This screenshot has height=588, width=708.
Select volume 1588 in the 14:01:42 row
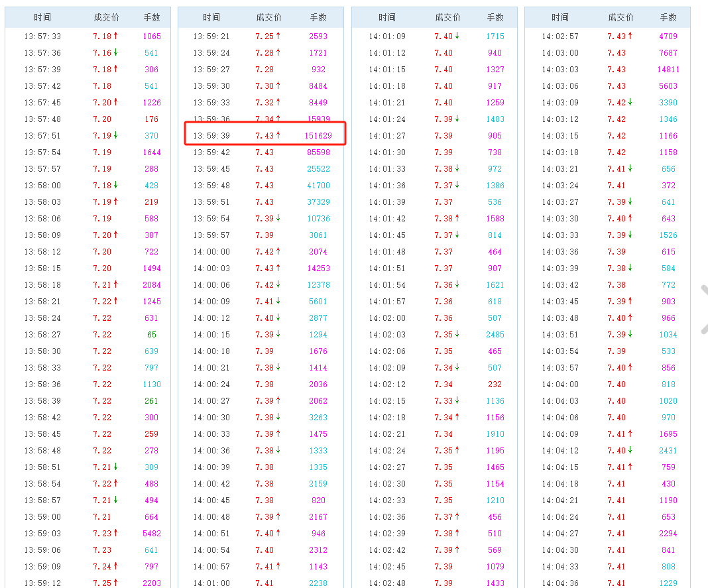tap(495, 219)
